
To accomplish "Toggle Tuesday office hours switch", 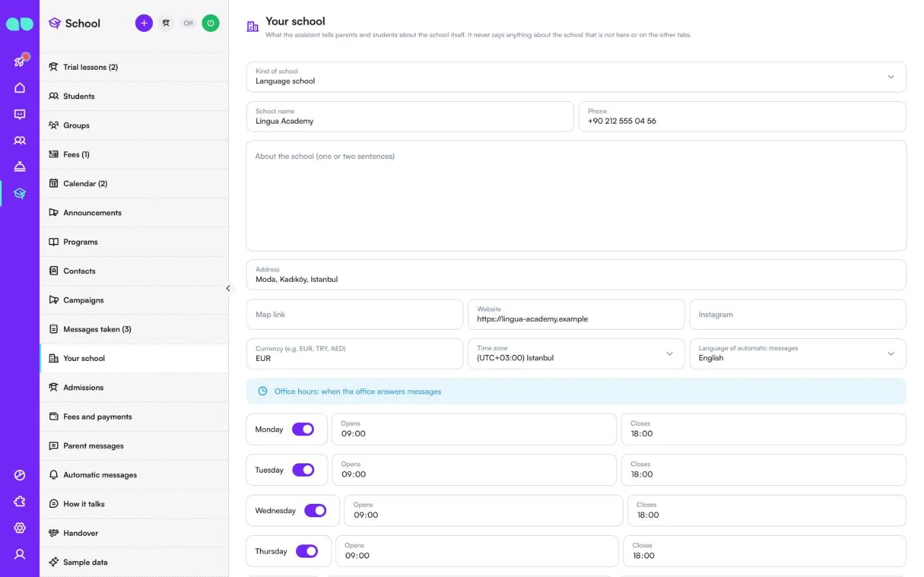I will (303, 470).
